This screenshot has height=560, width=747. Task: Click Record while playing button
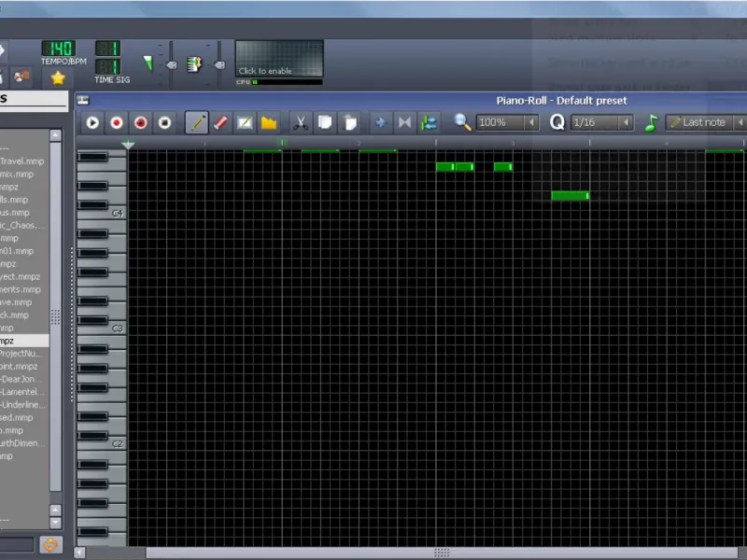(141, 123)
